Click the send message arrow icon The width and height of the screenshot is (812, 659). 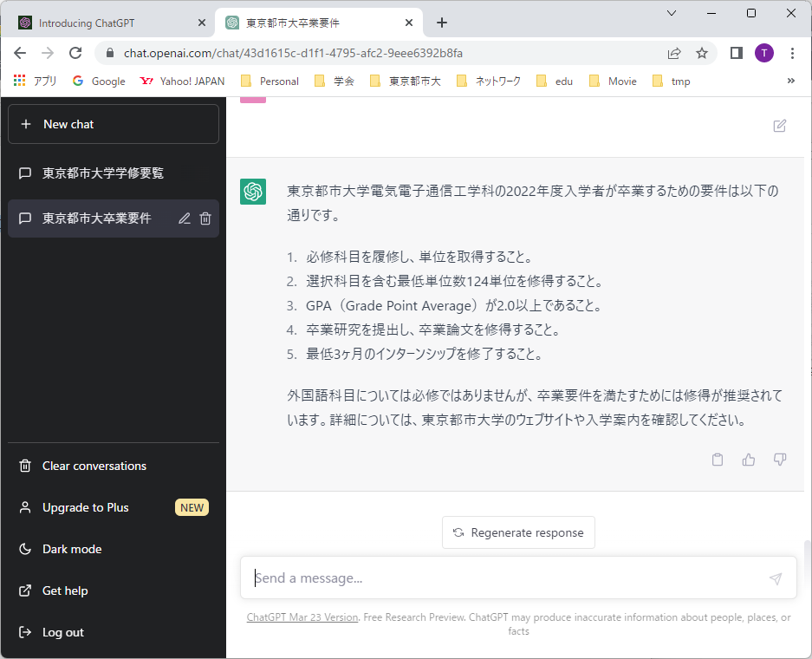[776, 578]
